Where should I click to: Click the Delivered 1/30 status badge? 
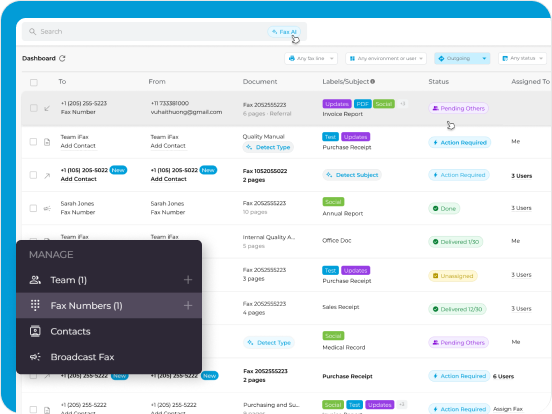point(456,242)
